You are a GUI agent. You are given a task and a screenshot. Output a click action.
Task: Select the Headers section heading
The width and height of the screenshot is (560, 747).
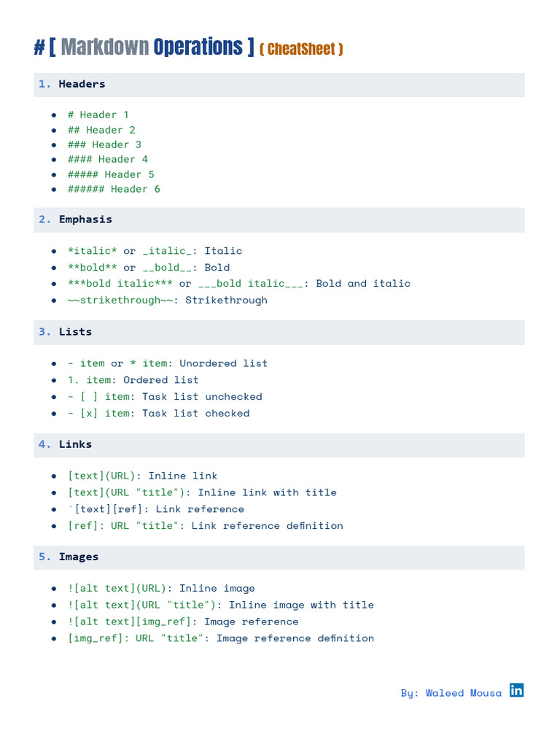coord(82,84)
